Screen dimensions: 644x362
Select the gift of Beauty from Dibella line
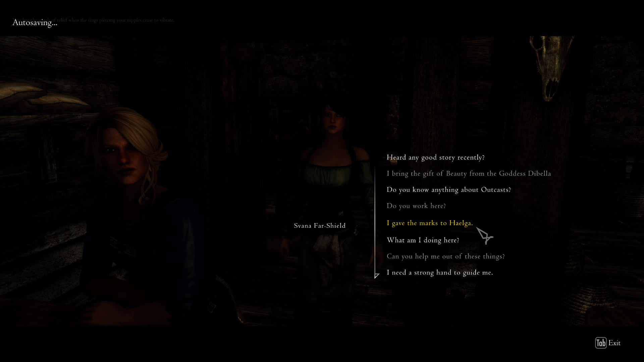pyautogui.click(x=469, y=174)
